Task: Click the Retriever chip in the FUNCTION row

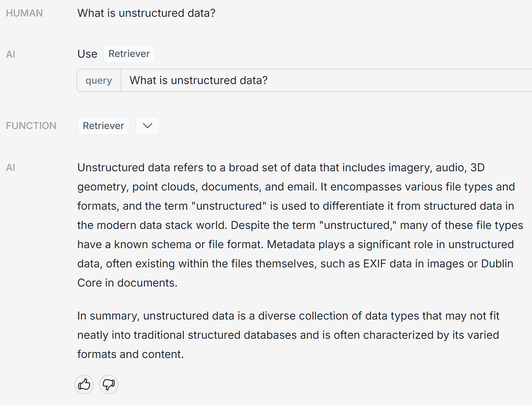Action: (103, 126)
